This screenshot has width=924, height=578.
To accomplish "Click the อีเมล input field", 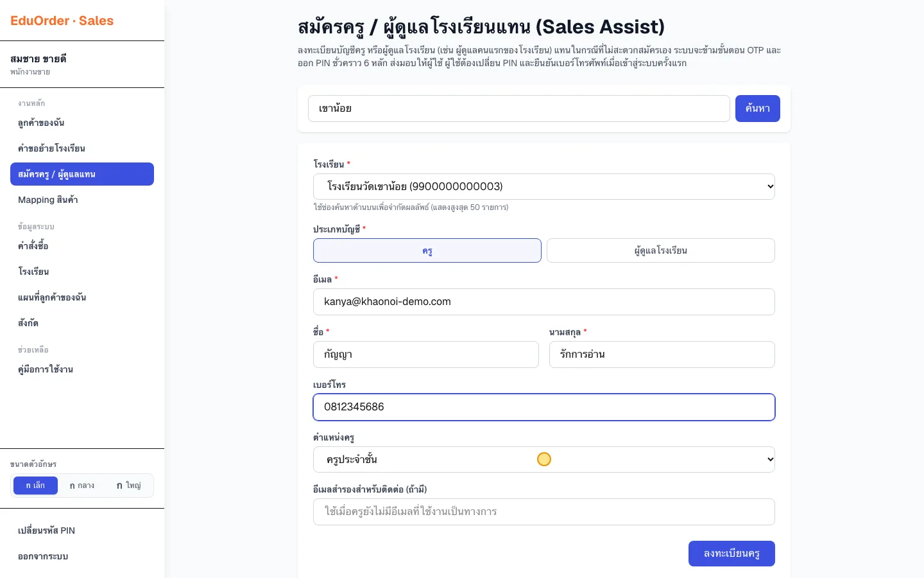I will [x=544, y=302].
